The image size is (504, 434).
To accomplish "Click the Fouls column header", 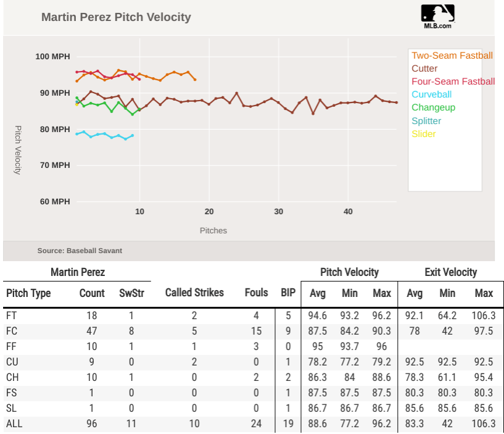I will click(256, 293).
